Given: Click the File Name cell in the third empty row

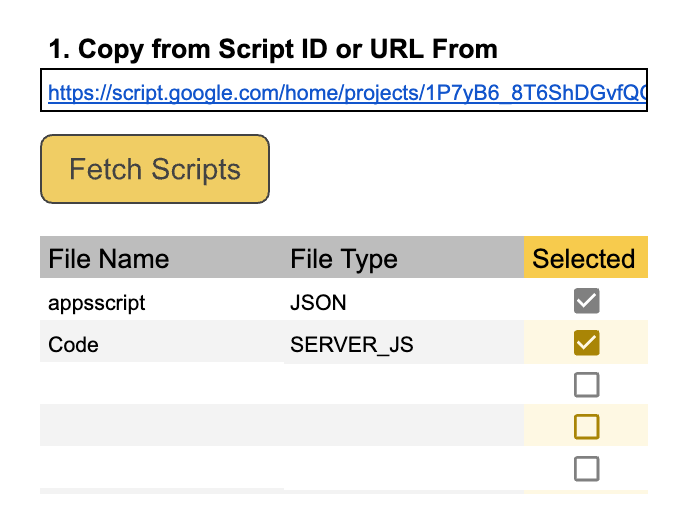Looking at the screenshot, I should 161,468.
